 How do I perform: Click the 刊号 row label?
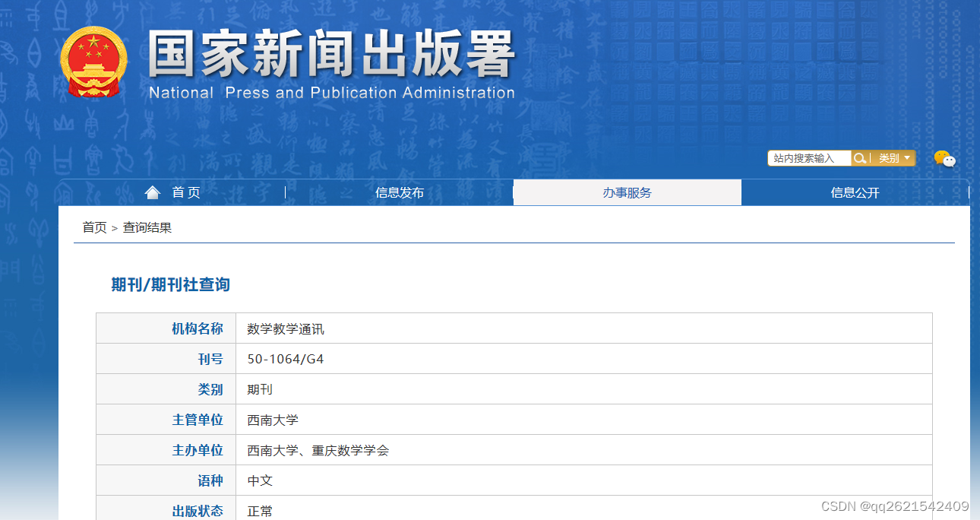coord(210,359)
